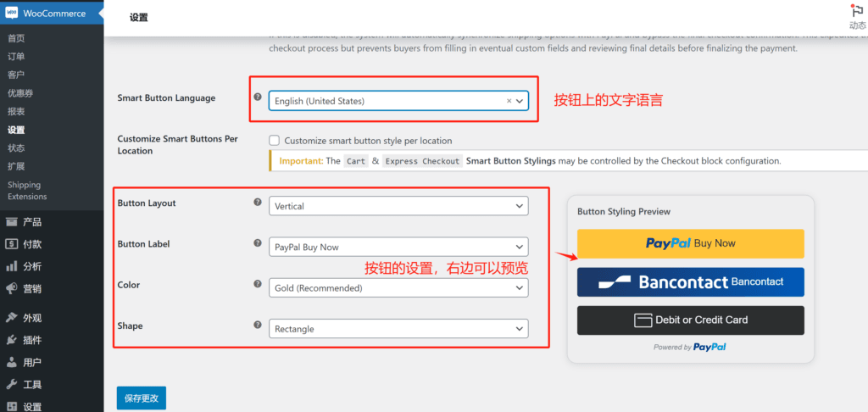Viewport: 868px width, 412px height.
Task: Click the bottom 设置 sliders icon
Action: tap(11, 406)
